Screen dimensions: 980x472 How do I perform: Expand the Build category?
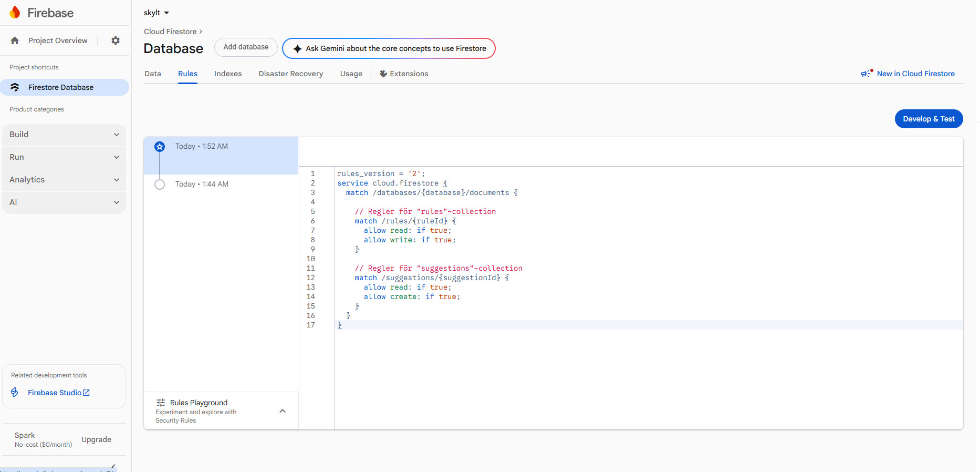pyautogui.click(x=64, y=135)
